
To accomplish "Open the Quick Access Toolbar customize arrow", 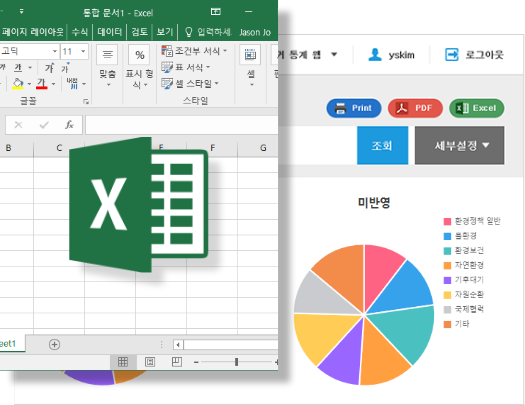I will point(21,12).
